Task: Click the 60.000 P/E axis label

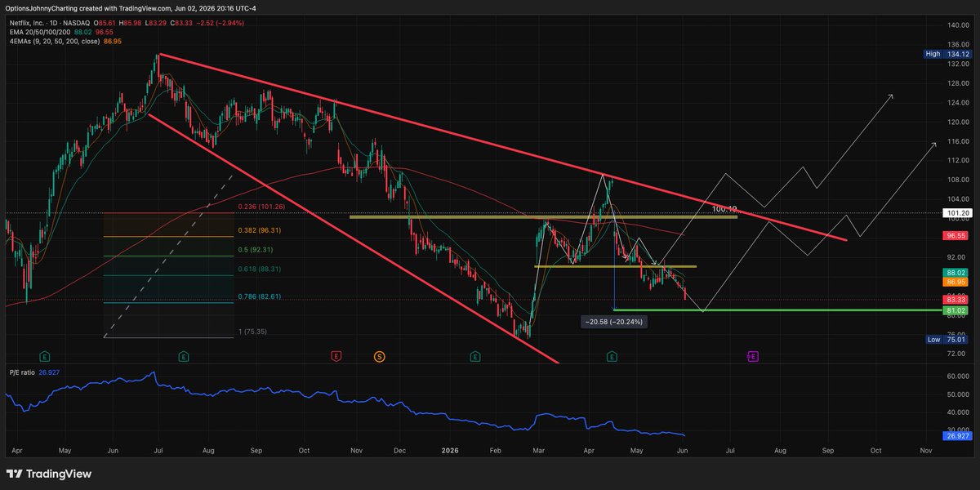Action: tap(958, 376)
